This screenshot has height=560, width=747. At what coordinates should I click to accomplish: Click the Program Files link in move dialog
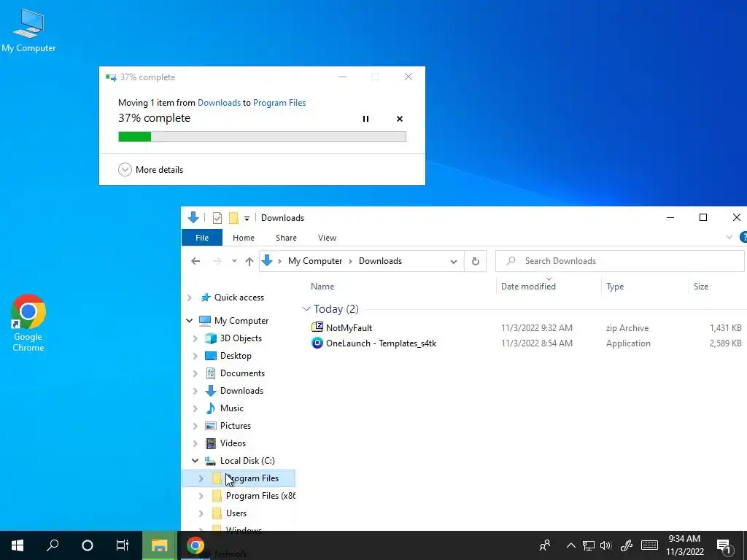click(x=279, y=102)
